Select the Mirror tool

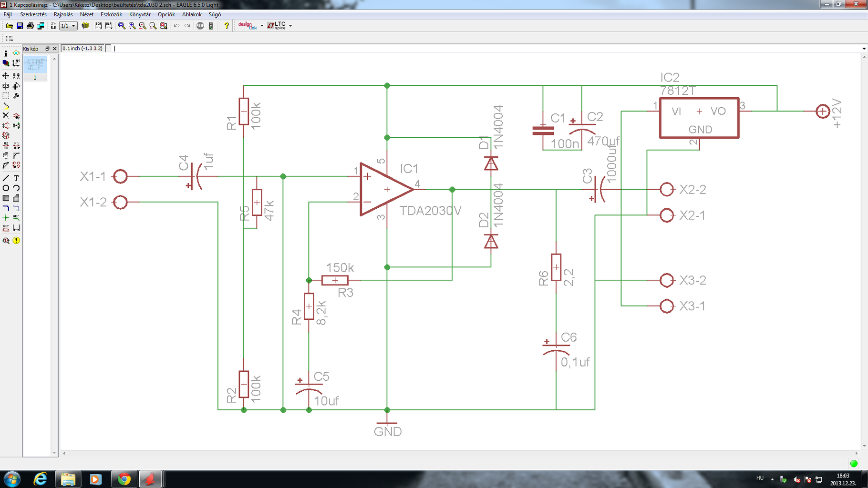point(6,86)
